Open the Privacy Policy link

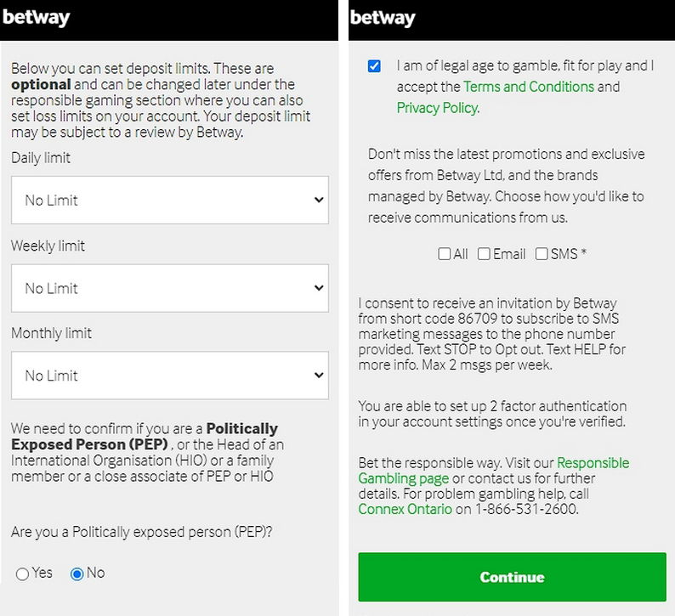click(437, 108)
